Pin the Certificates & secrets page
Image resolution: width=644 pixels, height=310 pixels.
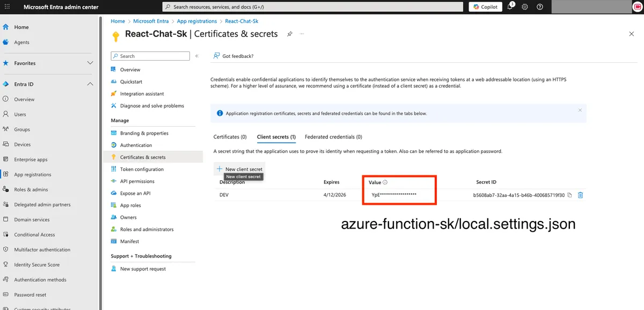289,34
